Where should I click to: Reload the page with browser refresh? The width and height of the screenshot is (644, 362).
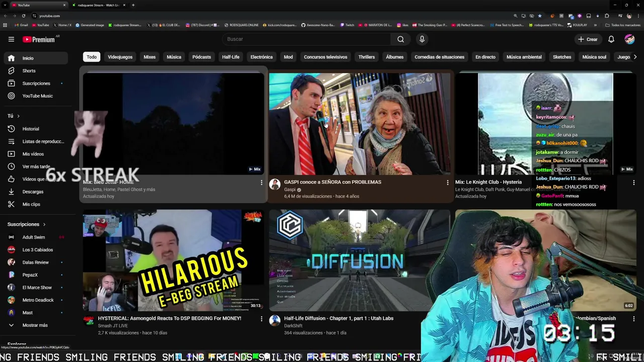(x=23, y=16)
